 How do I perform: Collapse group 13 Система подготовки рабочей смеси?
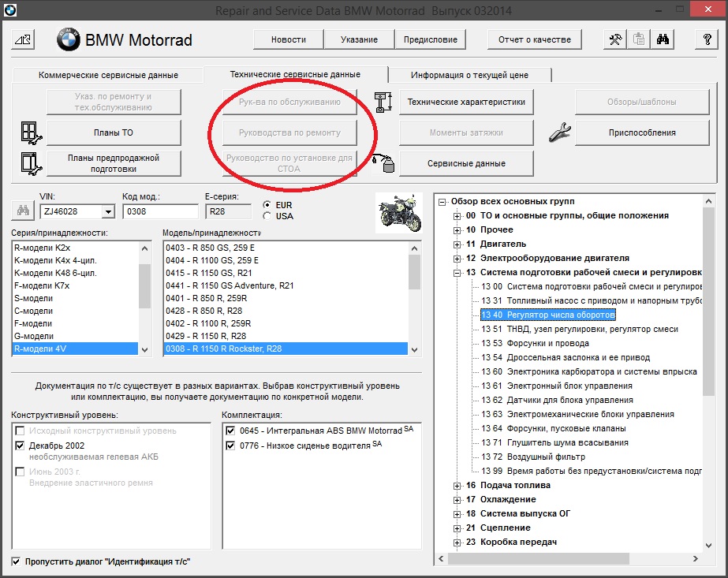(457, 273)
